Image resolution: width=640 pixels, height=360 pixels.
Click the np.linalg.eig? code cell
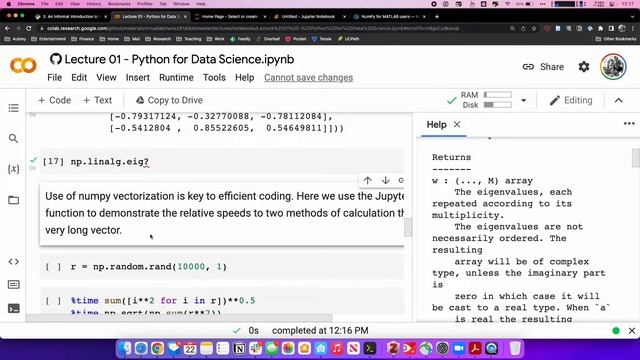[222, 161]
